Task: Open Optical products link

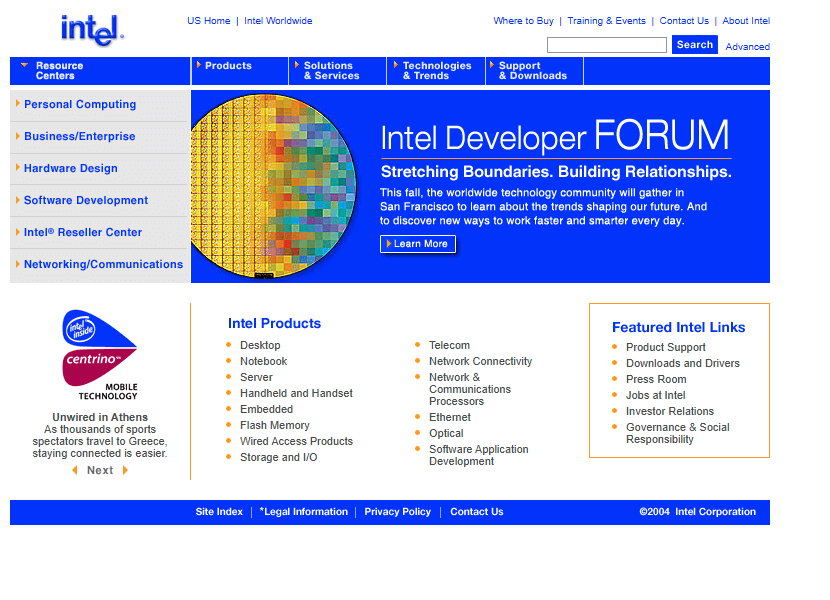Action: pyautogui.click(x=446, y=433)
